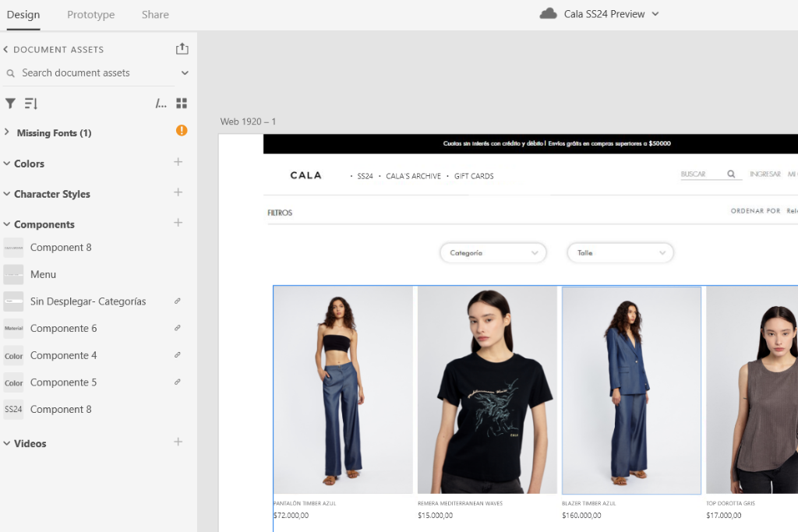Screen dimensions: 798x532
Task: Open the Cala SS24 Preview title dropdown
Action: coord(655,14)
